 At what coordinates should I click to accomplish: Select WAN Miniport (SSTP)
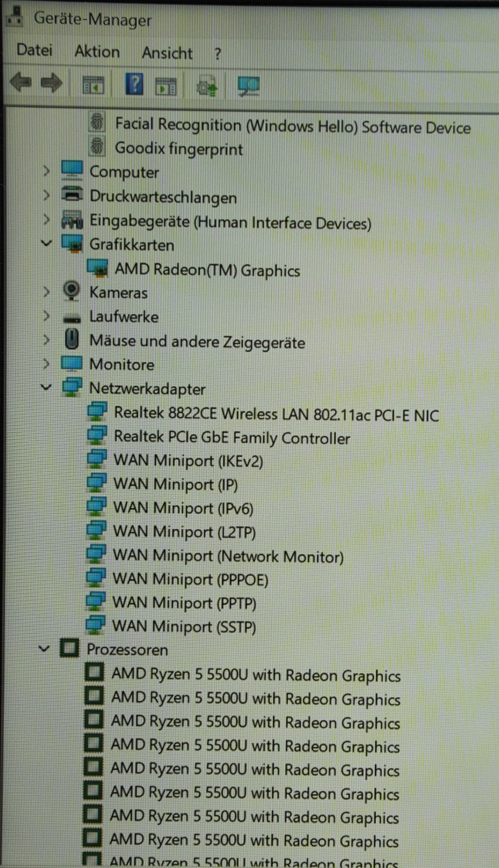pyautogui.click(x=184, y=627)
